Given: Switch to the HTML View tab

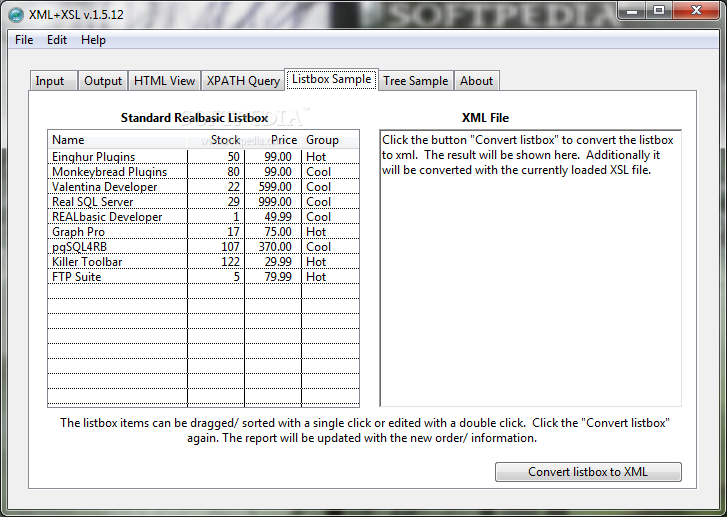Looking at the screenshot, I should [x=164, y=81].
